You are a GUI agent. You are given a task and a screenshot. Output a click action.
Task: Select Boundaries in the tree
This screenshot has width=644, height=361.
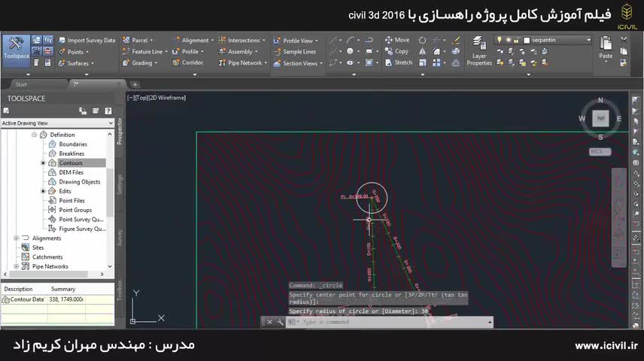(x=73, y=144)
